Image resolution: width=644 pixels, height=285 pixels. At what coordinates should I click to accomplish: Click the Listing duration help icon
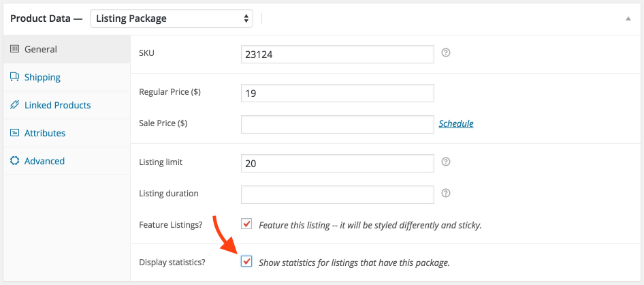[x=446, y=193]
